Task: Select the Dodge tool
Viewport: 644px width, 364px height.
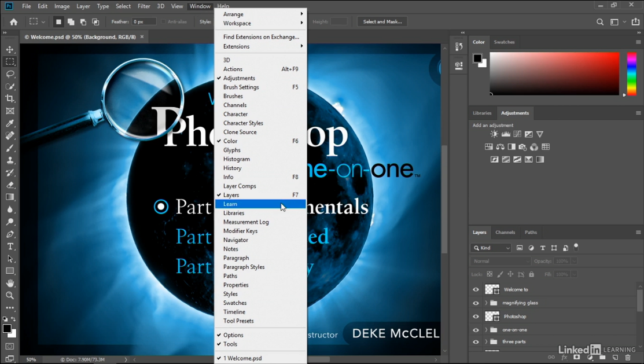Action: 10,222
